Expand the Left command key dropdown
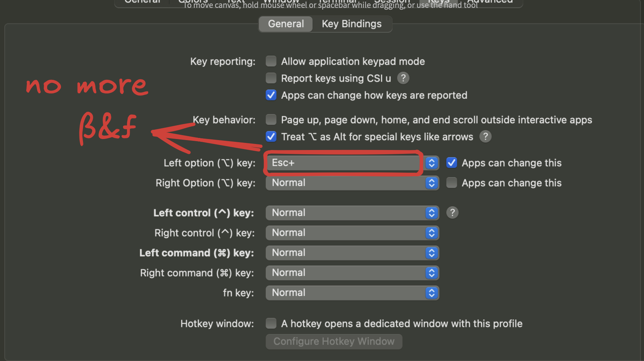Viewport: 644px width, 361px height. 352,253
